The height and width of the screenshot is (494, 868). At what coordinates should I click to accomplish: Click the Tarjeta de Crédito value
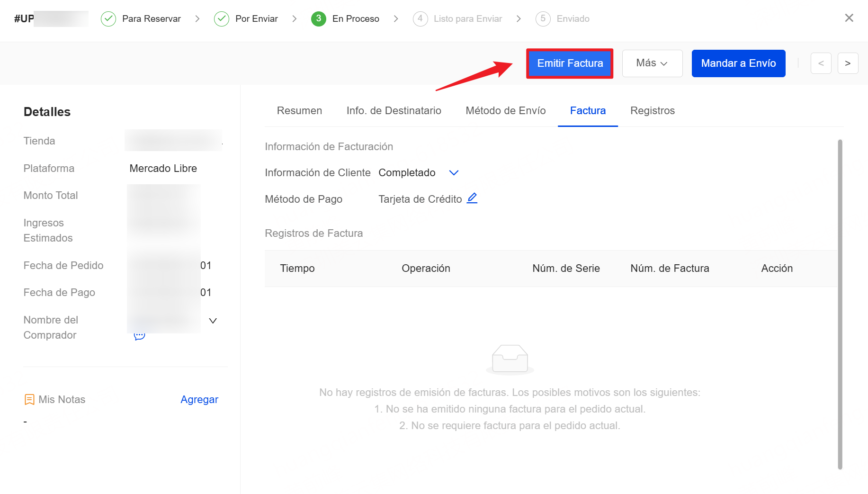[x=420, y=199]
